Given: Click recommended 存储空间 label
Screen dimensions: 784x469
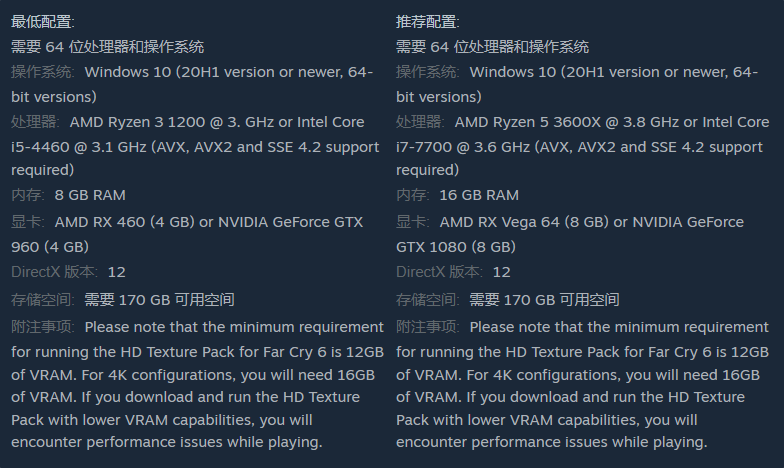Looking at the screenshot, I should (428, 300).
